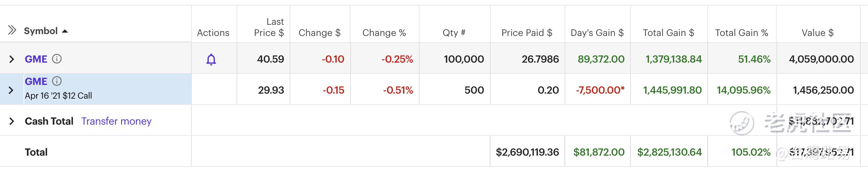Sort by Price Paid $ column

click(x=527, y=33)
